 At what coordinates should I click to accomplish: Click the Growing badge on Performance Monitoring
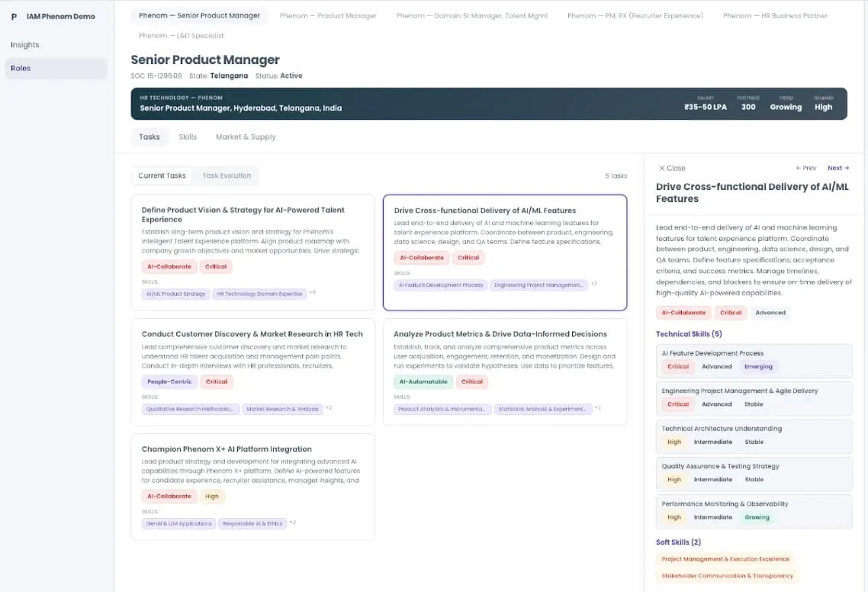point(757,517)
